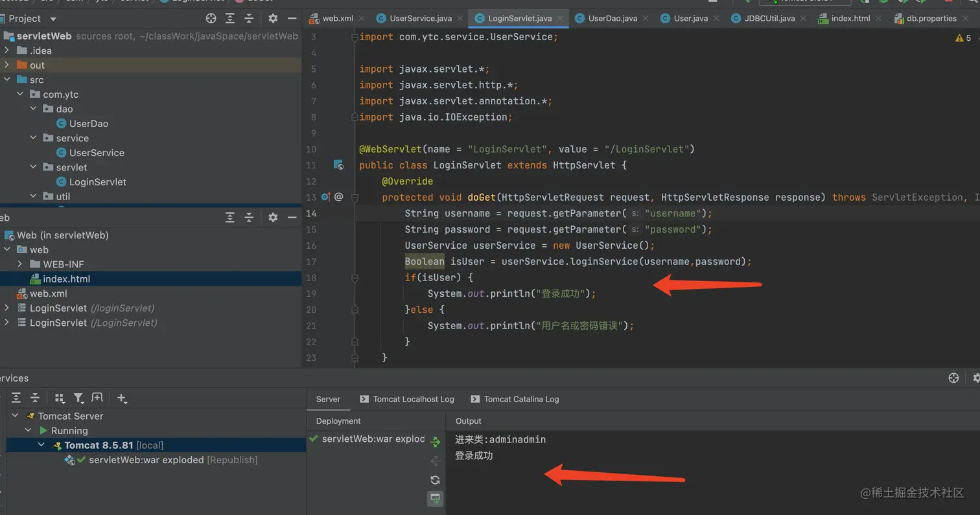Open the Tomcat Catalina Log tab

coord(520,399)
